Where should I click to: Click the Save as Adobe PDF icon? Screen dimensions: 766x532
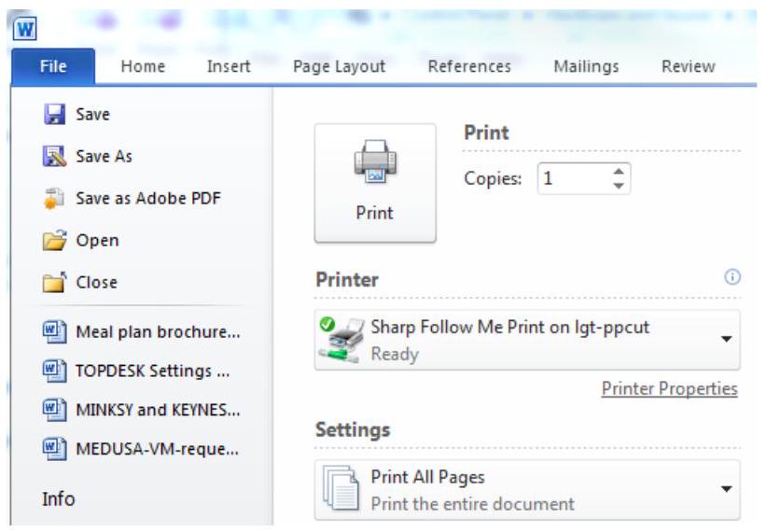coord(55,199)
